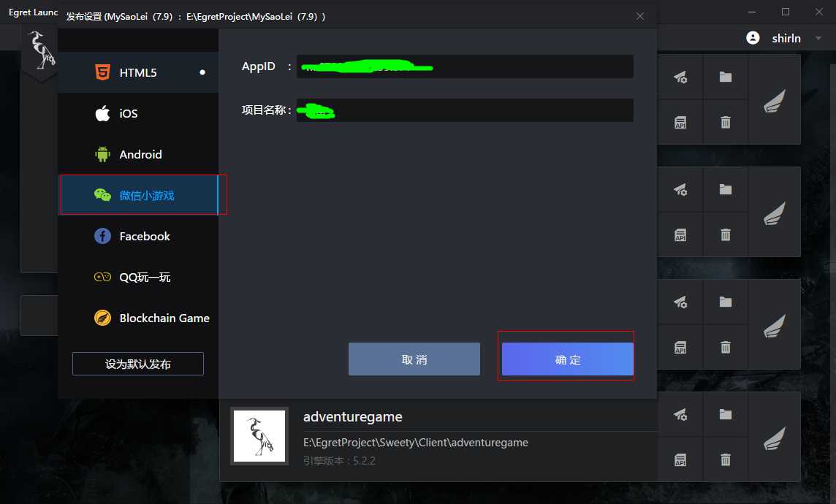Click Egret Wing feather on third project card

[x=774, y=325]
